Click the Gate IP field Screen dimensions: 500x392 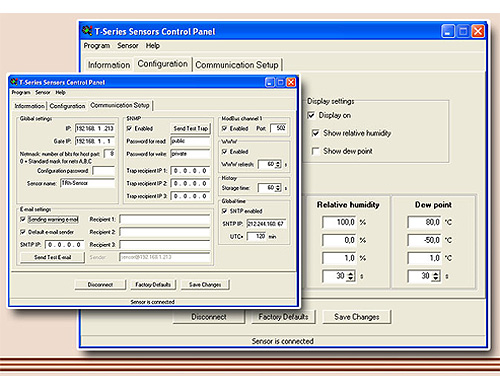[x=95, y=141]
